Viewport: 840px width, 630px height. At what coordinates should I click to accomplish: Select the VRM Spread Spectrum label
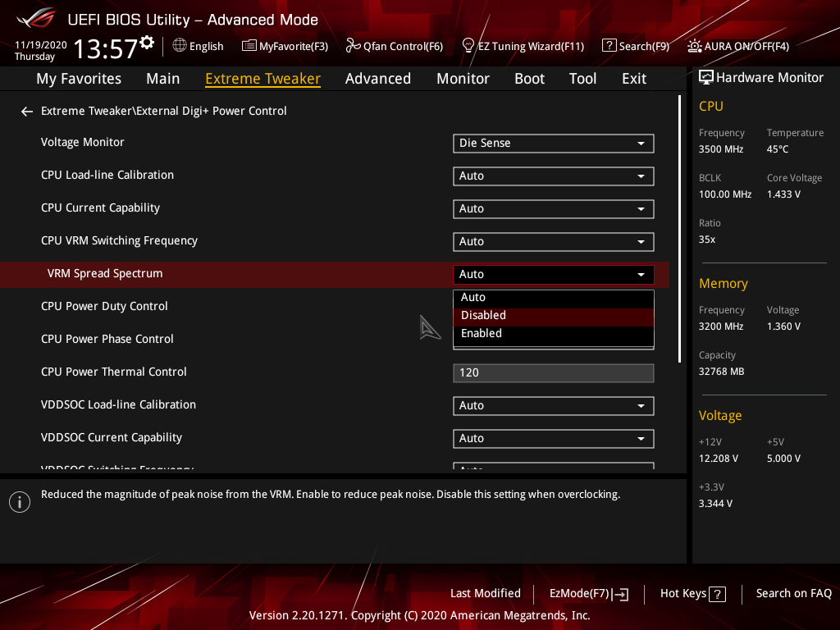[105, 273]
